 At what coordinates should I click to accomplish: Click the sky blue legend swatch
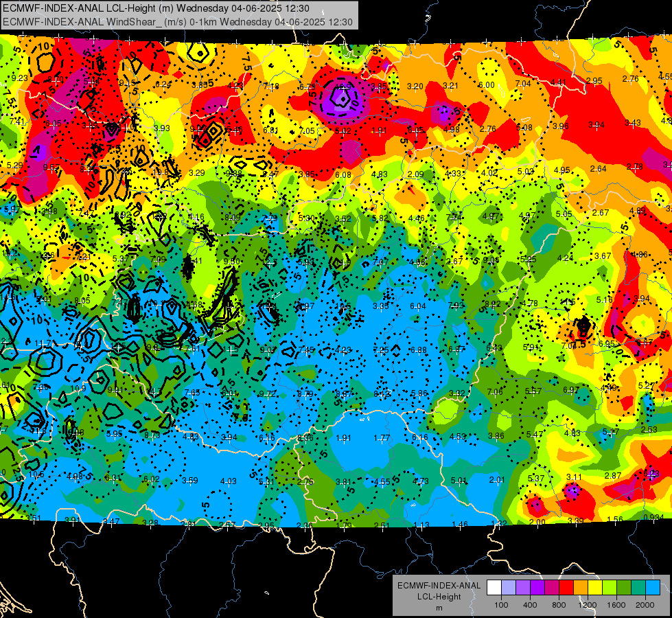click(x=653, y=588)
